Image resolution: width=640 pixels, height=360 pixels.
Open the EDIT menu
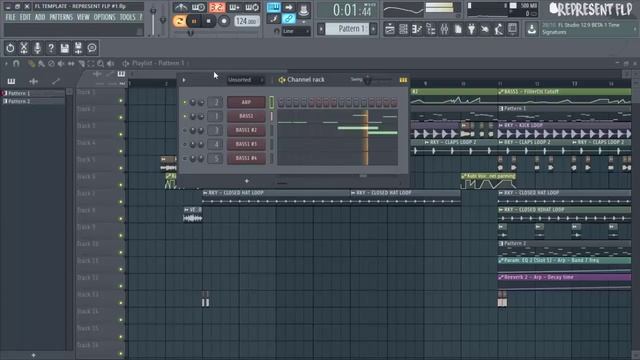pos(25,17)
